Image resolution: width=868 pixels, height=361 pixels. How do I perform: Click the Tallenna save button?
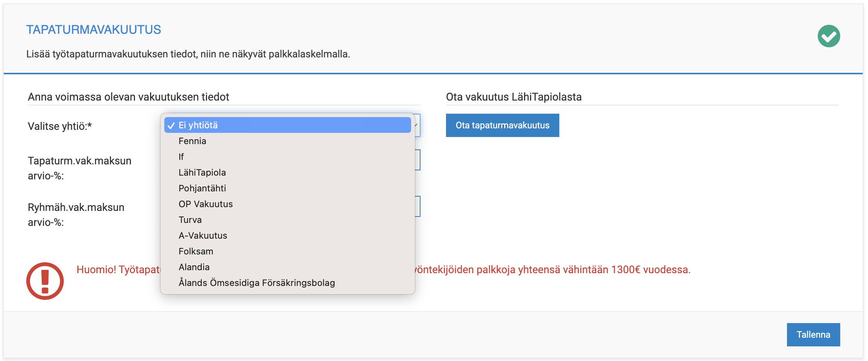pyautogui.click(x=813, y=334)
